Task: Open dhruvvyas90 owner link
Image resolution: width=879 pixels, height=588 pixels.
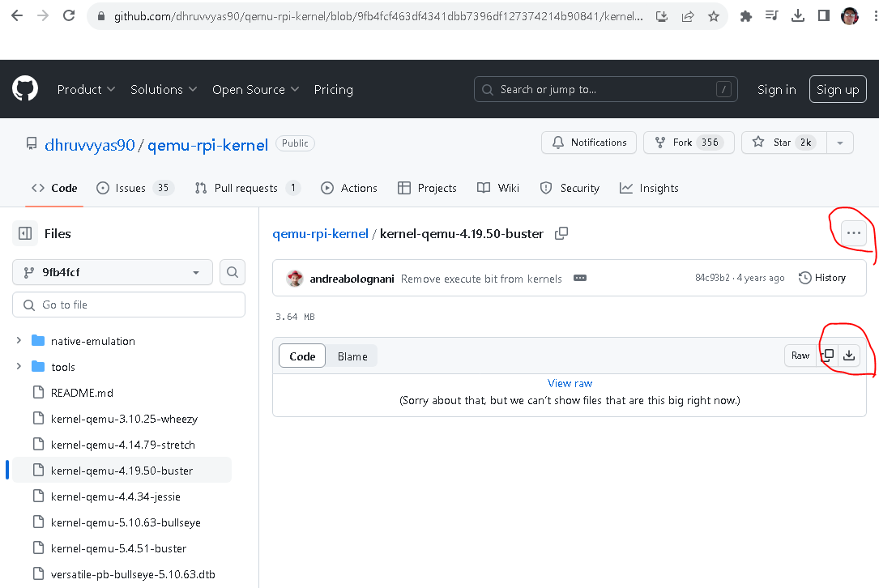Action: click(90, 145)
